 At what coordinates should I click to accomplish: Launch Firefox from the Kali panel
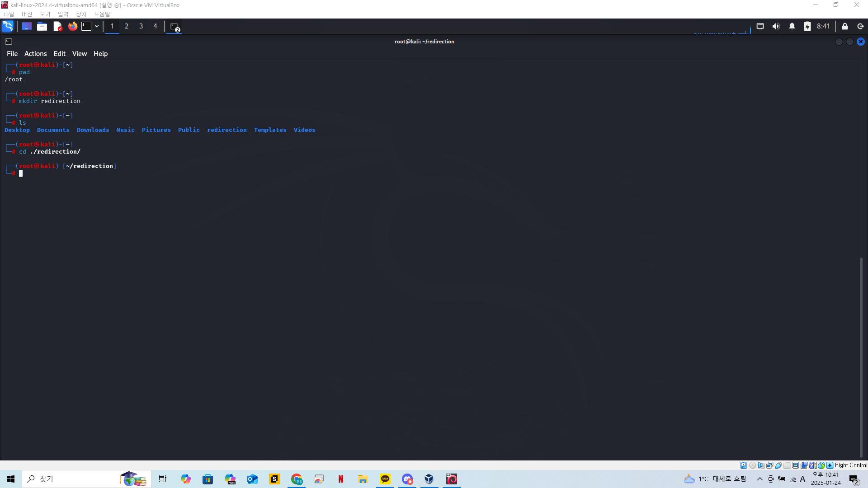73,26
